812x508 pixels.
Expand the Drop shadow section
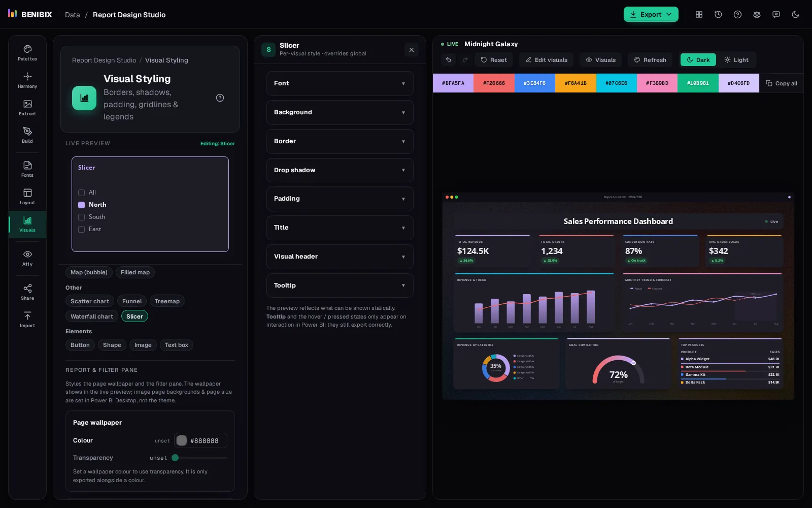(x=340, y=170)
